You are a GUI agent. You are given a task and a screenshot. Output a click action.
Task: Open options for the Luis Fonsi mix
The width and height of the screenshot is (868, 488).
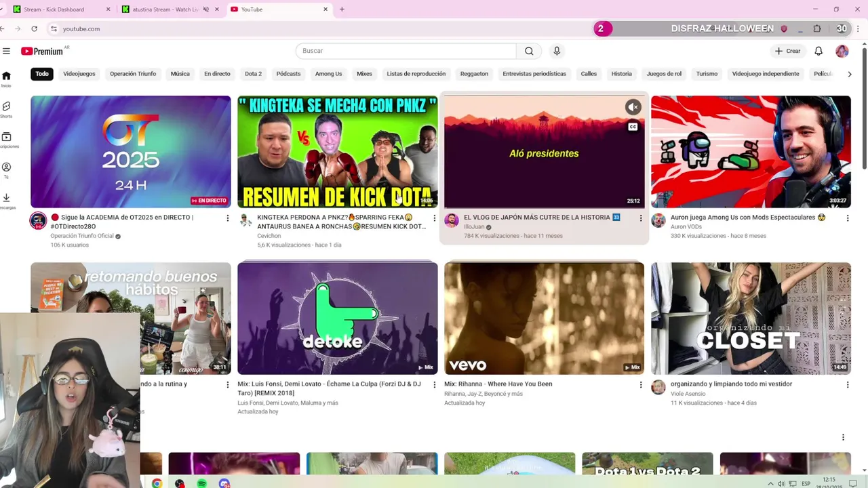click(x=434, y=385)
